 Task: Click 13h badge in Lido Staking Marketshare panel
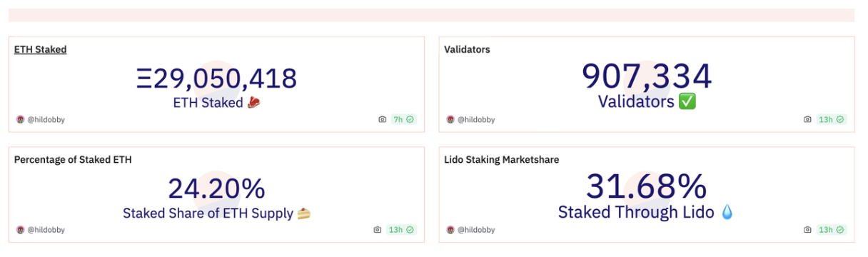[x=831, y=230]
